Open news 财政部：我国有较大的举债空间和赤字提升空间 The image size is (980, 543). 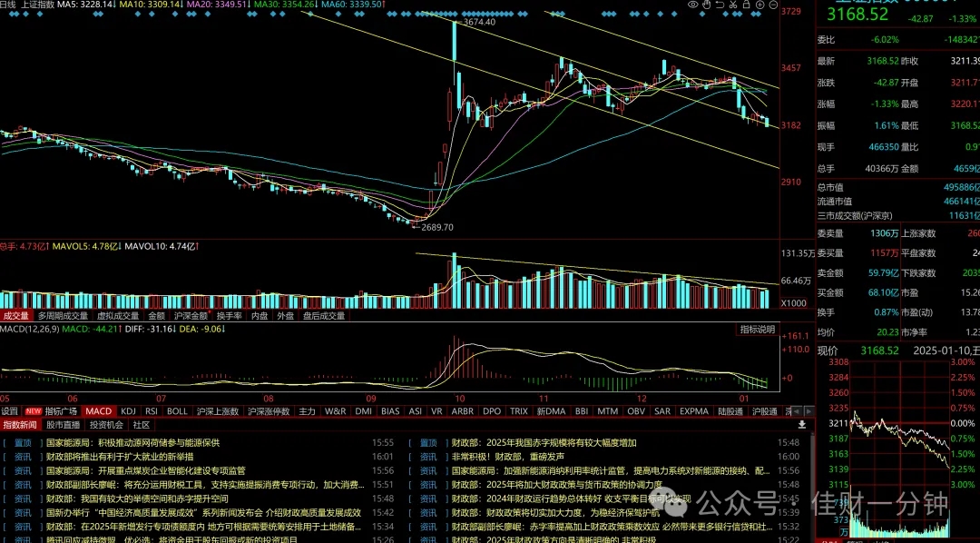pyautogui.click(x=137, y=499)
